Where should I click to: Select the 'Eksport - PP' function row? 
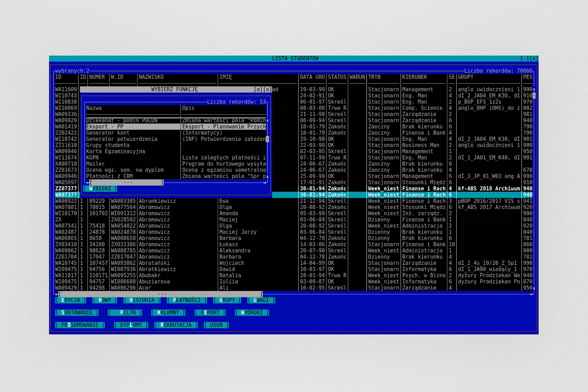176,126
